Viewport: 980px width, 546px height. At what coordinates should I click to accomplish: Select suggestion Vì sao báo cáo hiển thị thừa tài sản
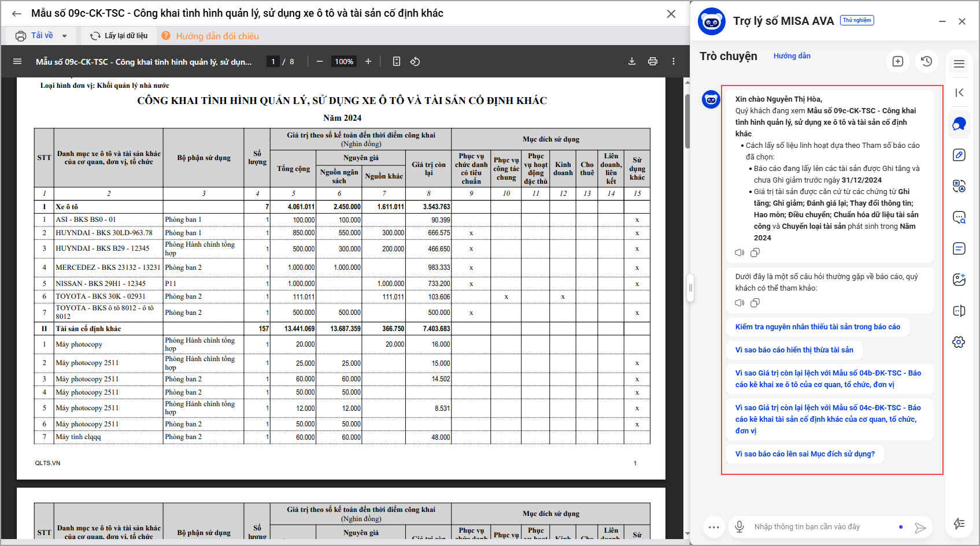(794, 350)
